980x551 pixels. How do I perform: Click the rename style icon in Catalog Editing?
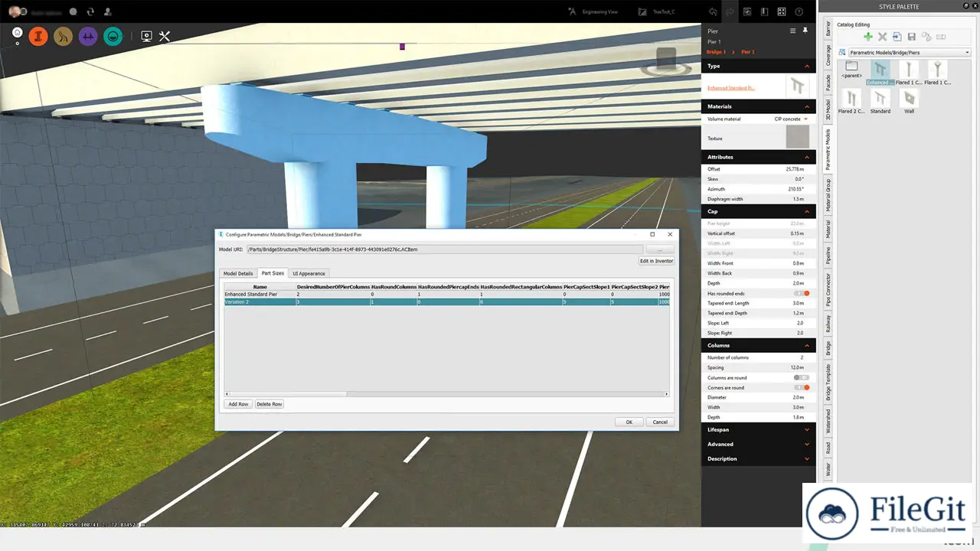pyautogui.click(x=941, y=37)
